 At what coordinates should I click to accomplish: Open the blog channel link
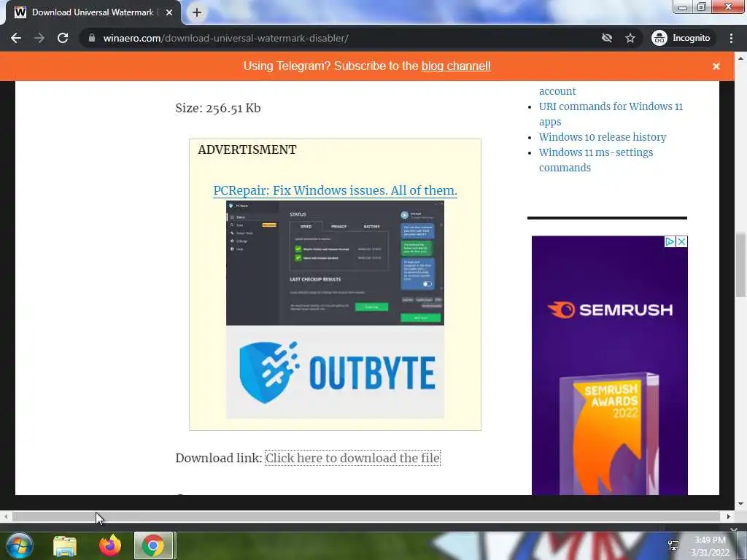point(456,66)
